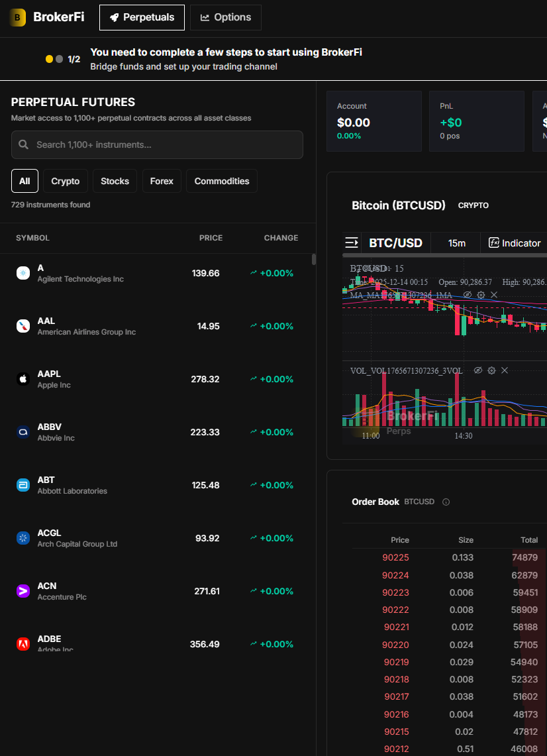The height and width of the screenshot is (756, 547).
Task: Click the Adobe icon next to ADBE
Action: pos(23,644)
